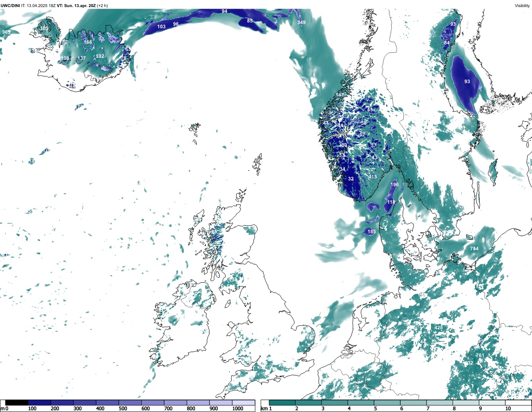Image resolution: width=532 pixels, height=412 pixels.
Task: Click the '30' value in western Norway
Action: tap(344, 145)
